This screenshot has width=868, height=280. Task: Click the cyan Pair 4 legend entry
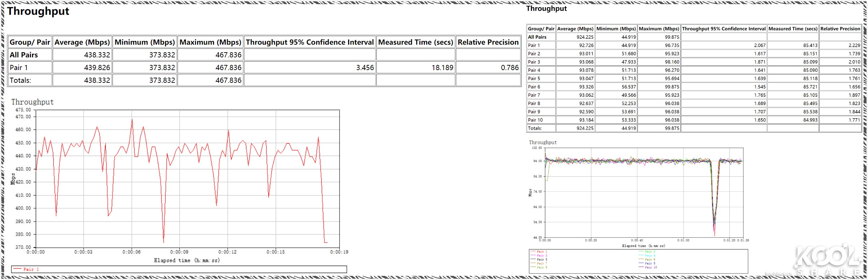pyautogui.click(x=650, y=256)
